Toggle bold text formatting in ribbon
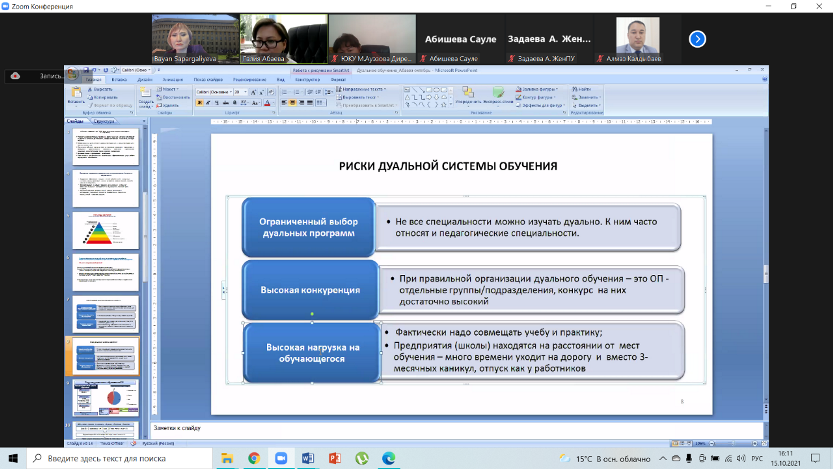 (x=199, y=103)
